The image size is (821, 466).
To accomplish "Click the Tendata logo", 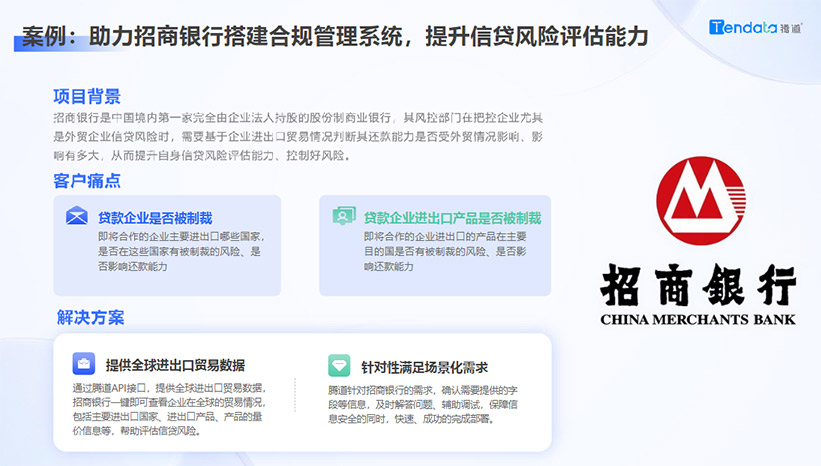I will click(x=755, y=27).
